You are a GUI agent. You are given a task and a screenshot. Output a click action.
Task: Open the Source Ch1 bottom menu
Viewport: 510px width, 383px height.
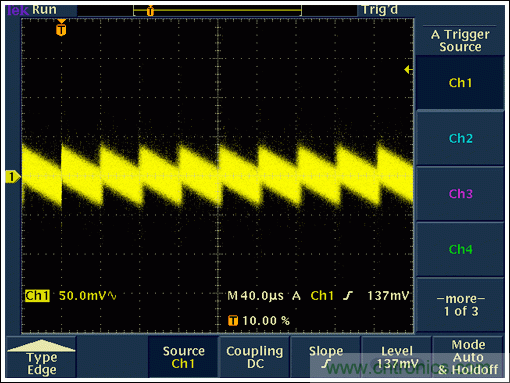pyautogui.click(x=183, y=357)
